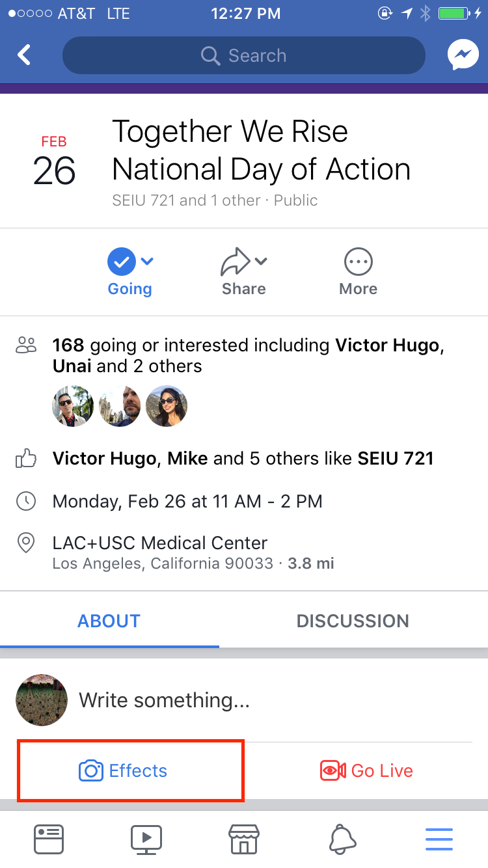
Task: Switch to the DISCUSSION tab
Action: click(353, 621)
